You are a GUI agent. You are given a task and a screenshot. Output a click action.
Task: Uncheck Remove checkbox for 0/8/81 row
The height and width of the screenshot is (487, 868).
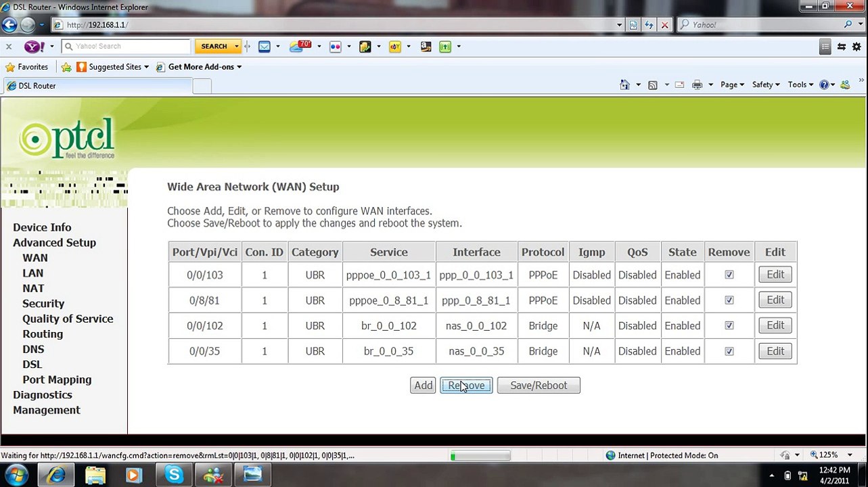click(x=729, y=300)
